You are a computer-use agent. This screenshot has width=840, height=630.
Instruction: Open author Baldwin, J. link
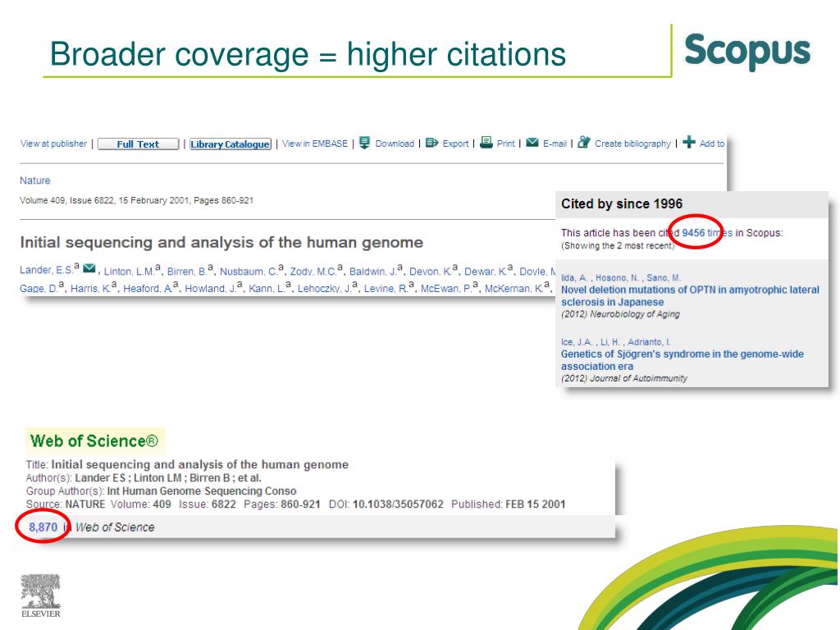point(373,272)
